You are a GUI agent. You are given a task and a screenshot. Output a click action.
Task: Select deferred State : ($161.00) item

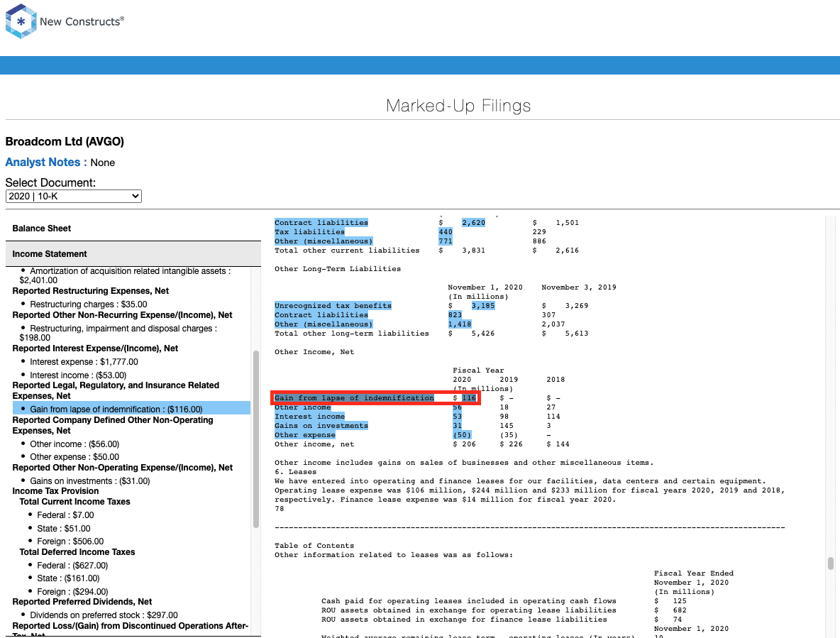coord(68,578)
